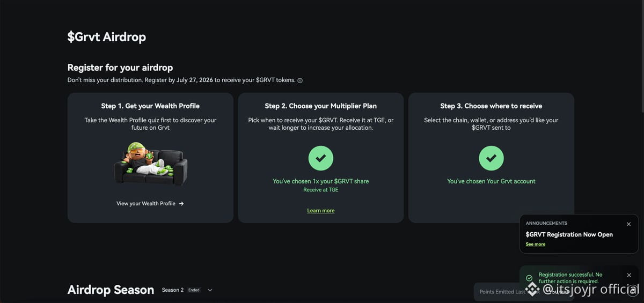Image resolution: width=644 pixels, height=303 pixels.
Task: Expand the Season 2 dropdown chevron
Action: click(x=210, y=290)
